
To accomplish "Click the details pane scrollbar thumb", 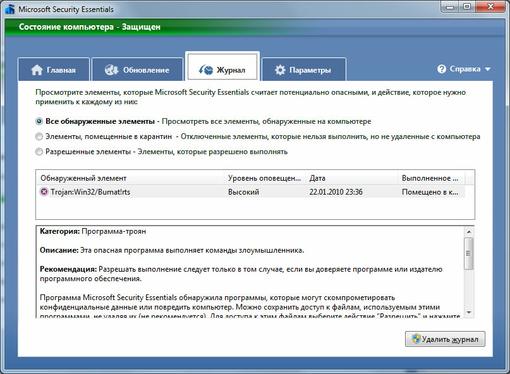I will click(469, 253).
